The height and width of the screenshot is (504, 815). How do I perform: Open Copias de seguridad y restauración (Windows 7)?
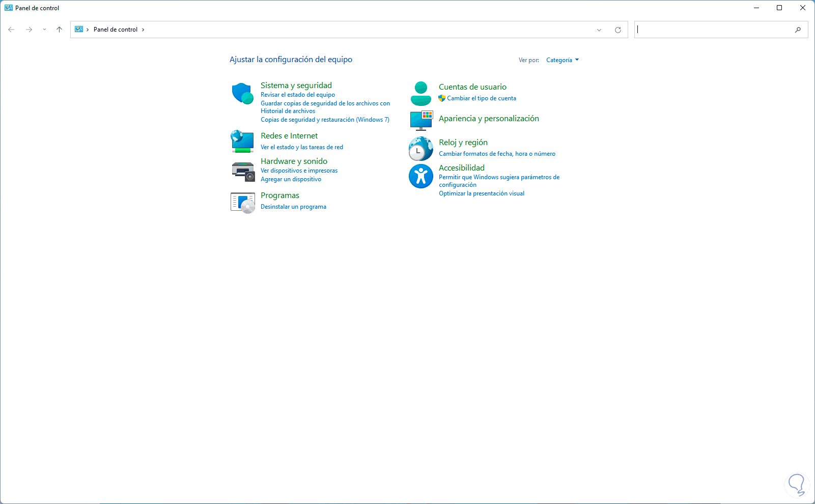325,120
